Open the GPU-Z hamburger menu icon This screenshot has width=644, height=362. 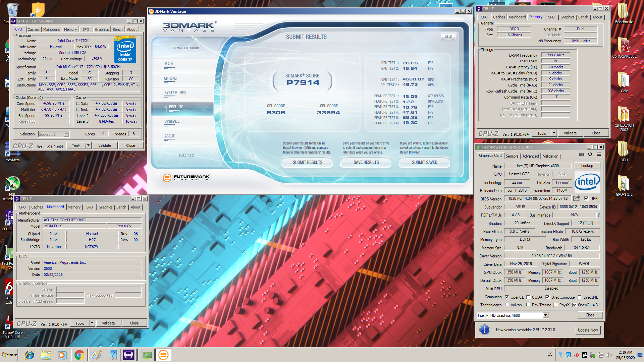coord(599,155)
